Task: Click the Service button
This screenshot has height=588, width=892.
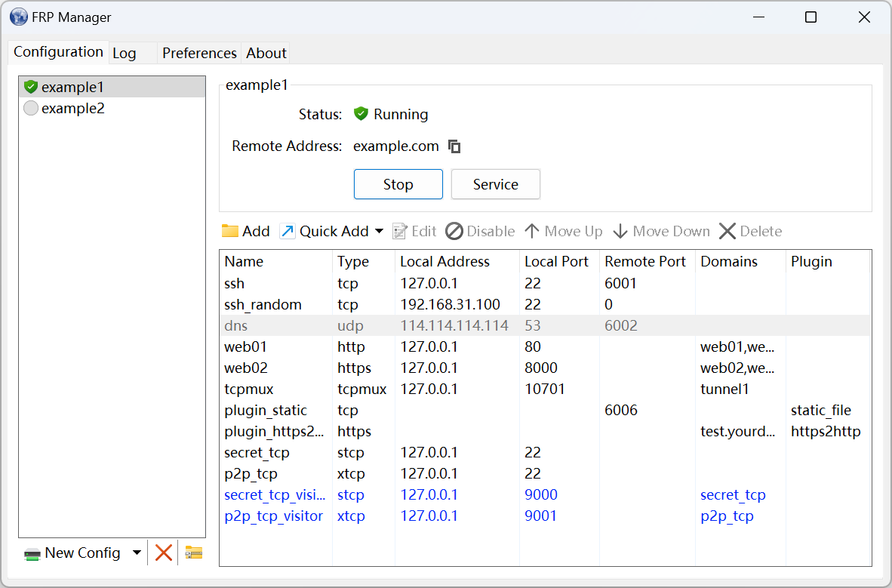Action: coord(496,184)
